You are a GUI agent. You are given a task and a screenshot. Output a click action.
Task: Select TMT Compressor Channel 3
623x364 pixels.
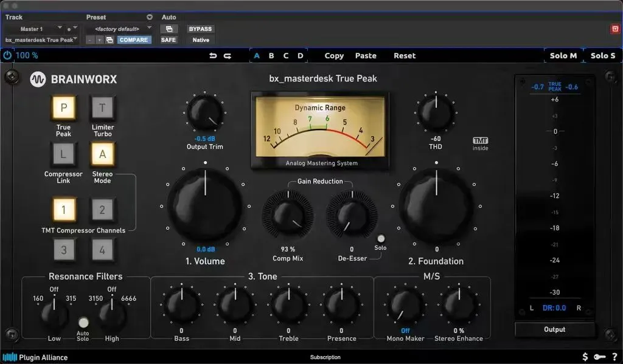[63, 250]
